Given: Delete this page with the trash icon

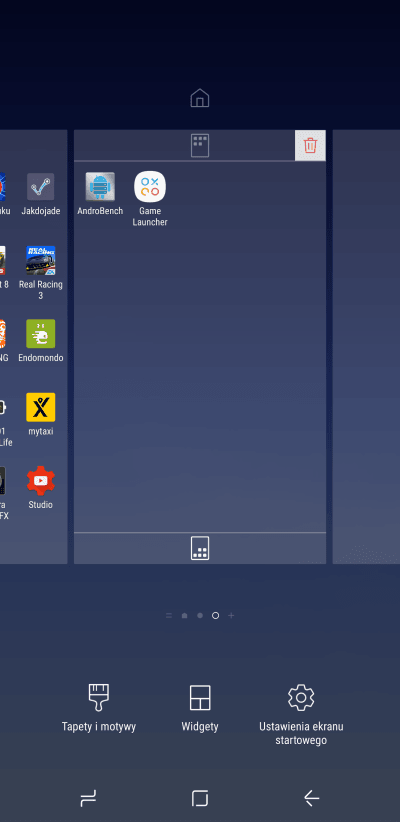Looking at the screenshot, I should tap(310, 145).
